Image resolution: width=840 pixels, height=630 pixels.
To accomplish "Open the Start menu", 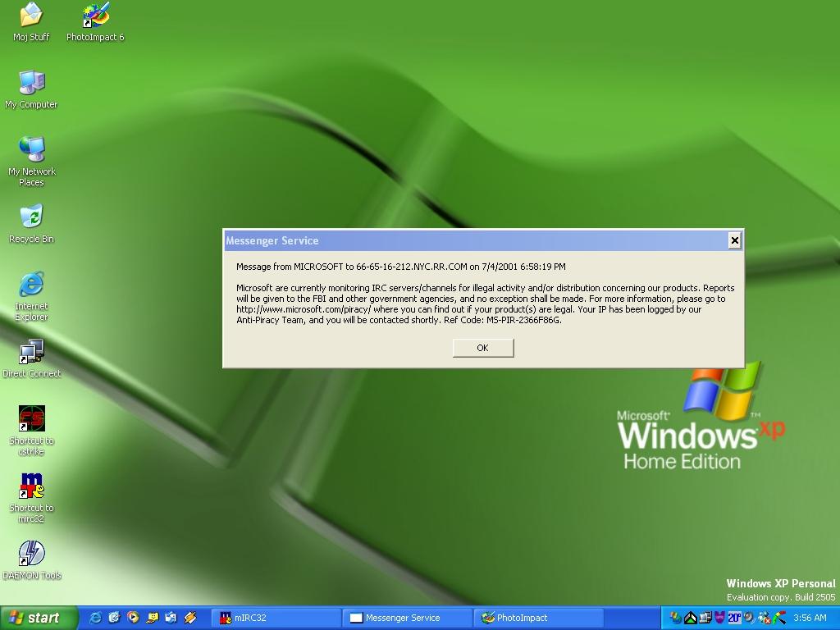I will pos(39,618).
